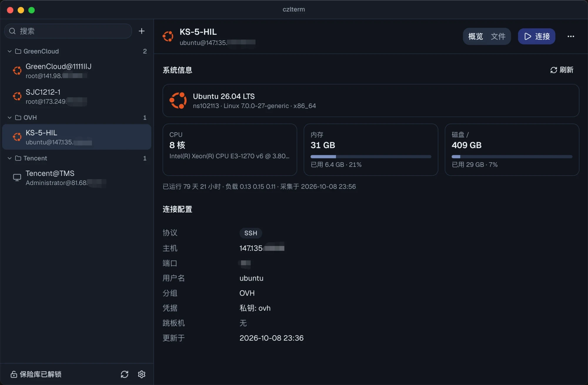Select the KS-5-HIL host entry

point(76,137)
